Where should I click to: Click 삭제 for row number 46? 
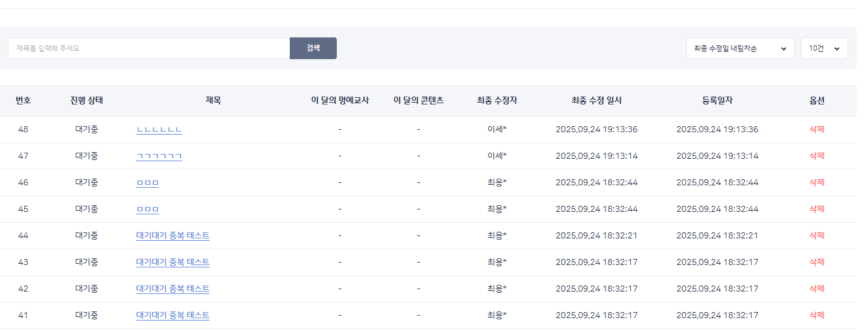[x=817, y=183]
